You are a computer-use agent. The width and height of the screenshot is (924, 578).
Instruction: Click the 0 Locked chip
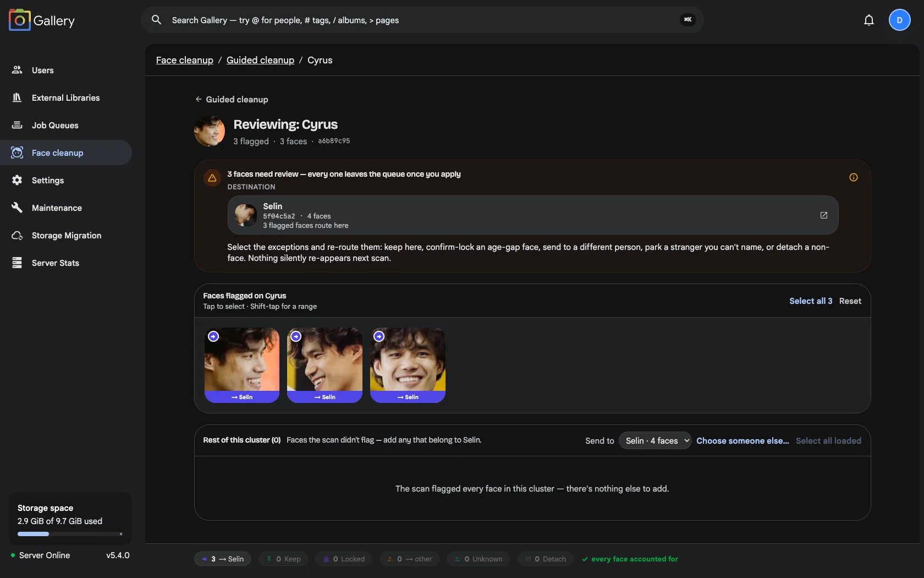(x=344, y=559)
